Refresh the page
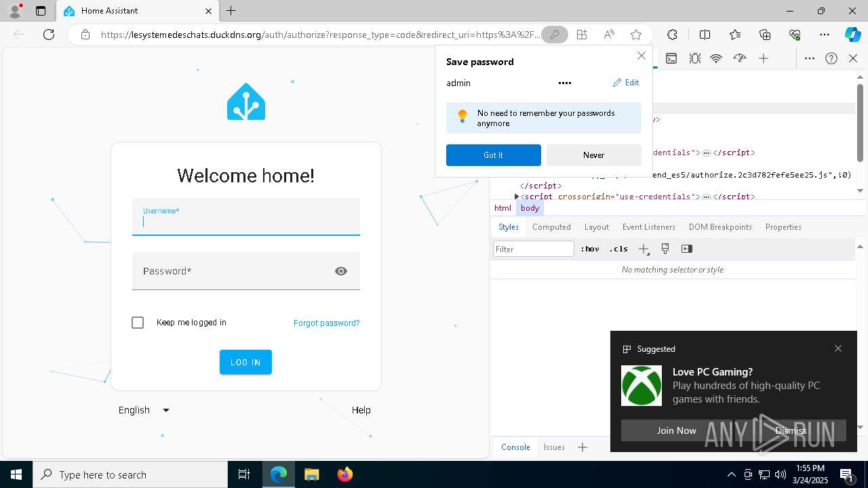This screenshot has height=488, width=868. click(x=49, y=35)
